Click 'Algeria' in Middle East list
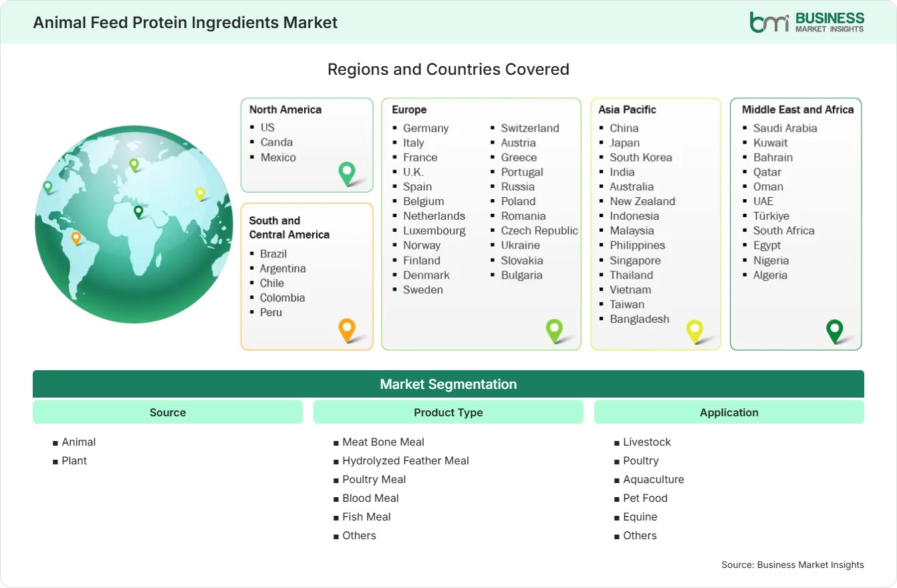 click(770, 275)
